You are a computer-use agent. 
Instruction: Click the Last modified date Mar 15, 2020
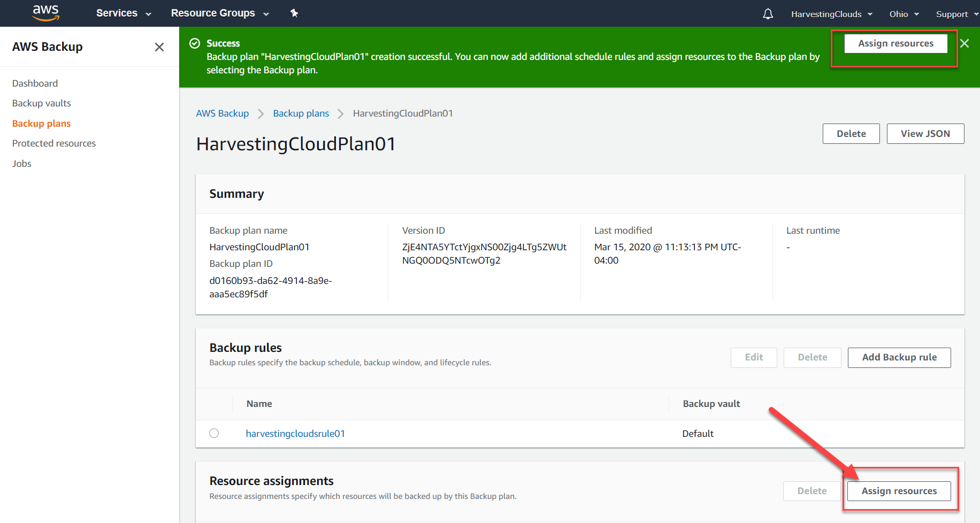[668, 253]
